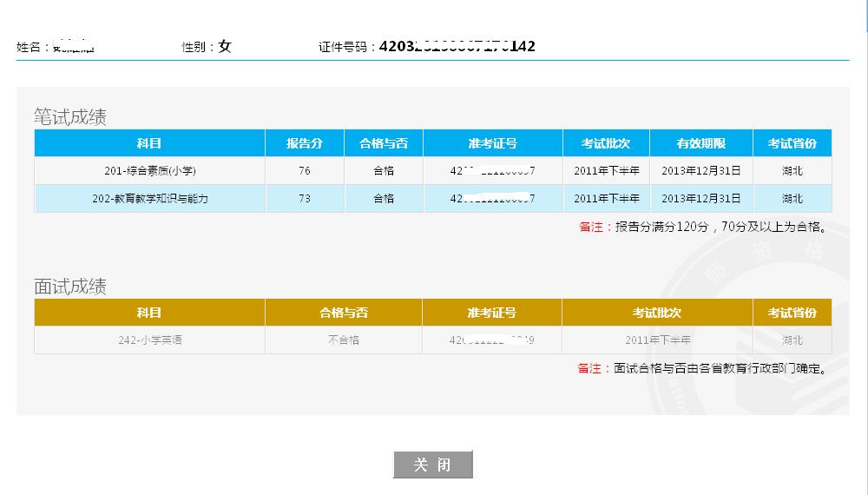
Task: Click 科目 header in the interview table
Action: pyautogui.click(x=149, y=313)
